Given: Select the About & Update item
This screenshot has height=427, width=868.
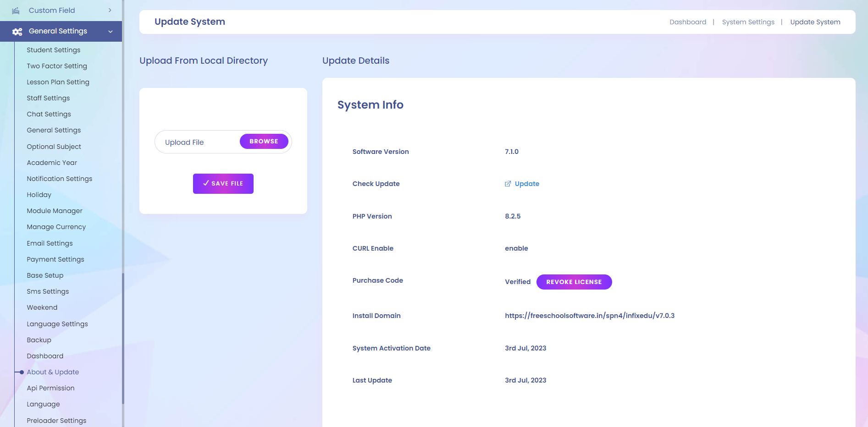Looking at the screenshot, I should [53, 372].
